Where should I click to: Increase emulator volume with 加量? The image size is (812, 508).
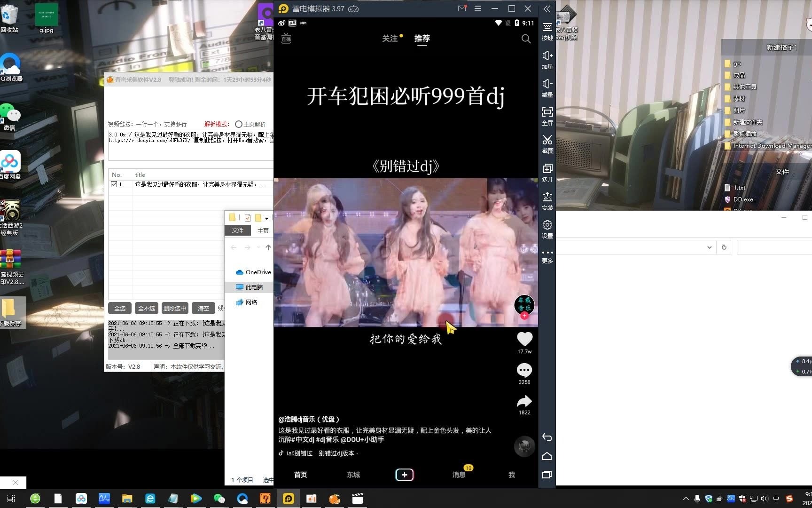(x=547, y=60)
